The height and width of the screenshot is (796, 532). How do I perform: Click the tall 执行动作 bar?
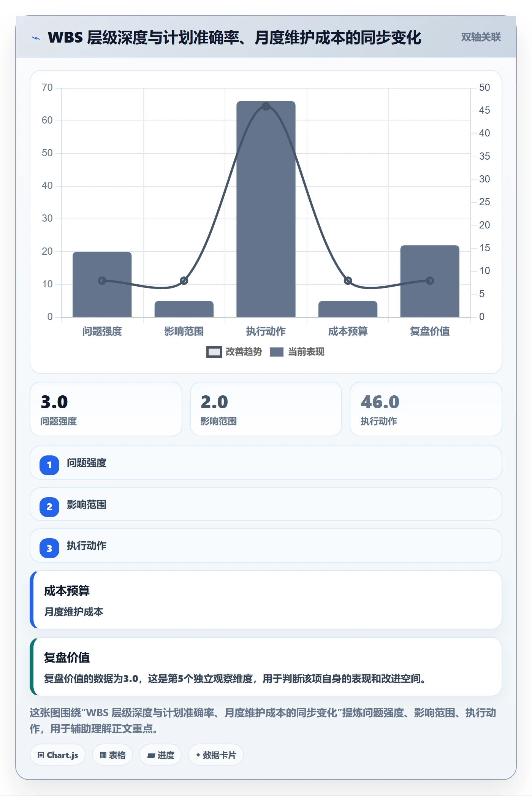click(266, 209)
